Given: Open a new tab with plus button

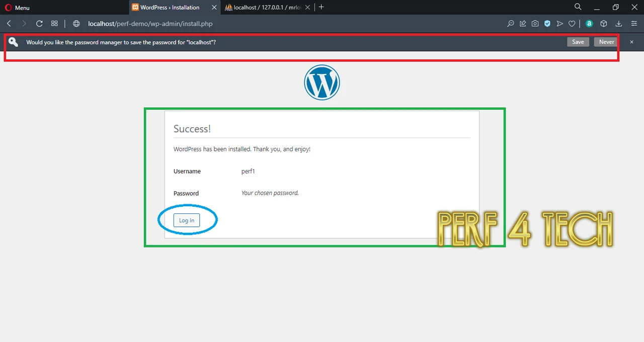Looking at the screenshot, I should tap(321, 7).
